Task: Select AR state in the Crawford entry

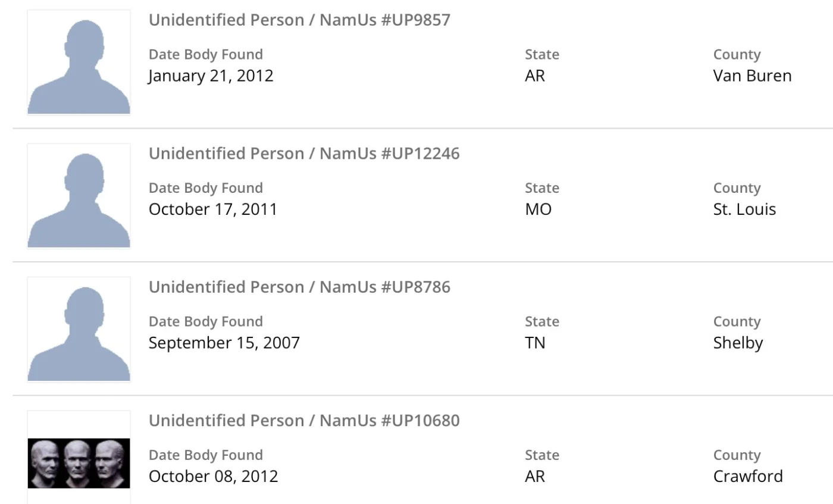Action: (535, 477)
